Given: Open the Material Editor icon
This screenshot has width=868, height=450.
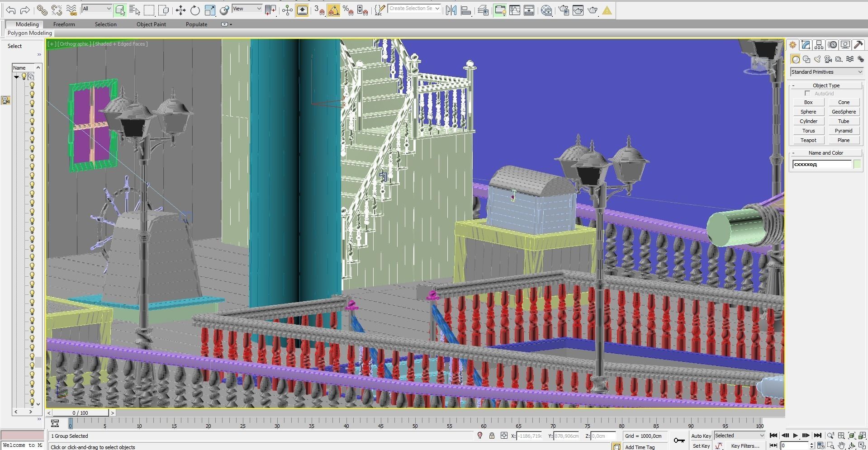Looking at the screenshot, I should (x=546, y=10).
